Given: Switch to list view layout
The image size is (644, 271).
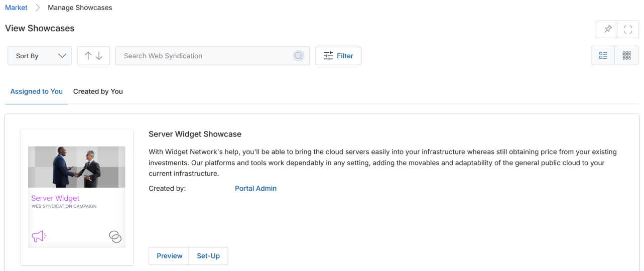Looking at the screenshot, I should (x=603, y=56).
